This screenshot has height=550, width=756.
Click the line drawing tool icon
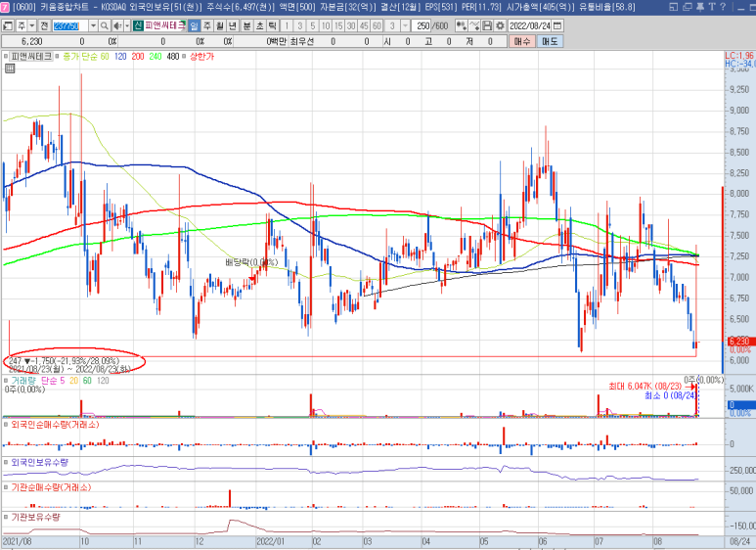pos(474,25)
